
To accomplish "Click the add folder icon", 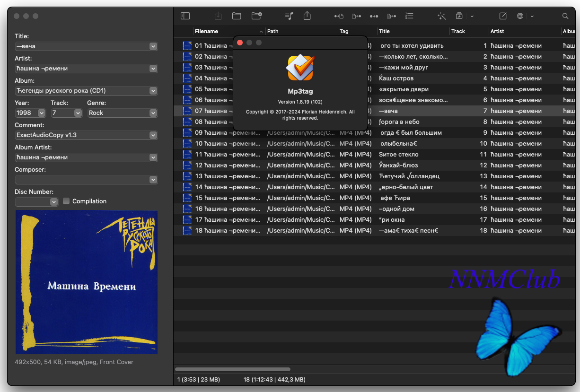I will coord(257,16).
